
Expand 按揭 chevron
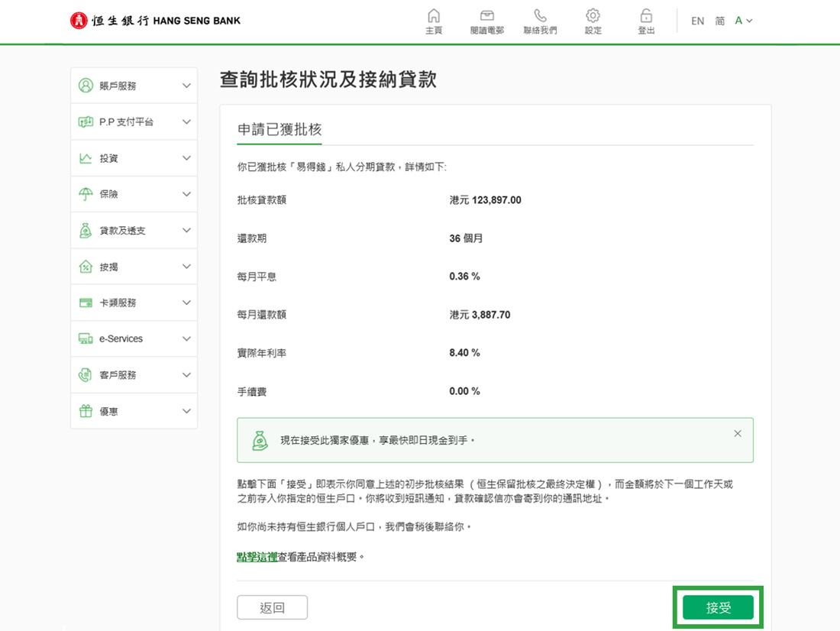point(186,267)
